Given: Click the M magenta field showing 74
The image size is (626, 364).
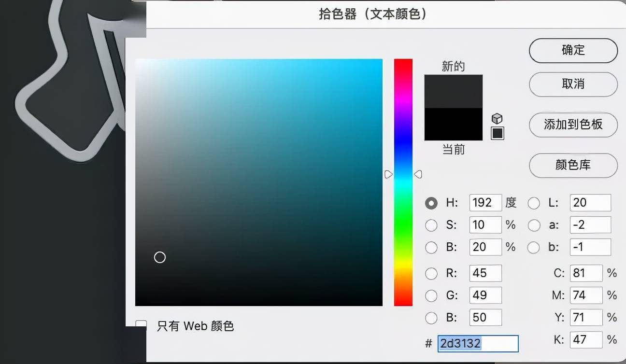Looking at the screenshot, I should click(586, 295).
